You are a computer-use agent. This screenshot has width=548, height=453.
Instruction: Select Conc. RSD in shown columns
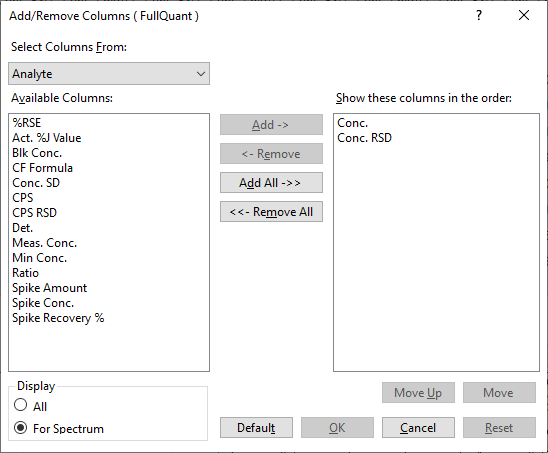point(365,138)
